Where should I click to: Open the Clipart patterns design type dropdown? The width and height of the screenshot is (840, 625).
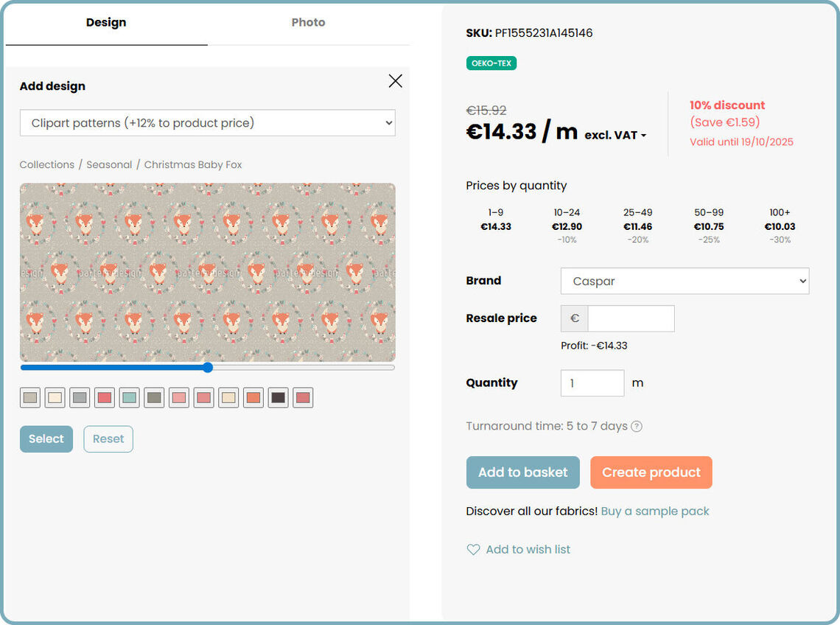click(x=207, y=123)
